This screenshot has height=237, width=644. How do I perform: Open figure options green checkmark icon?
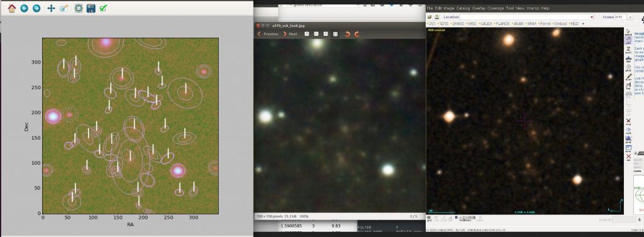point(104,8)
